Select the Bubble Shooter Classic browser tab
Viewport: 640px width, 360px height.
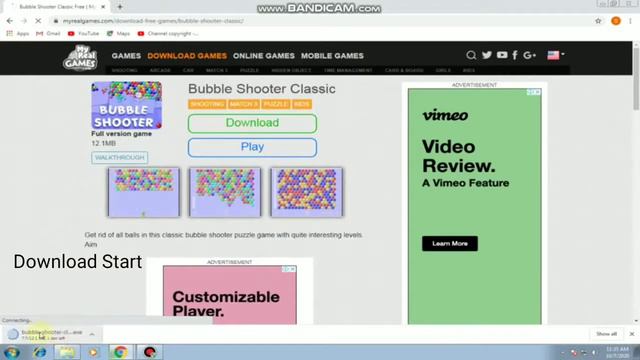pos(57,7)
